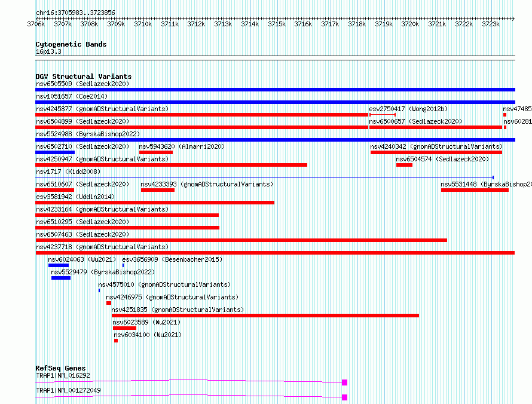Click red bar under nsv4233393
Screen dimensions: 532x404
point(158,190)
